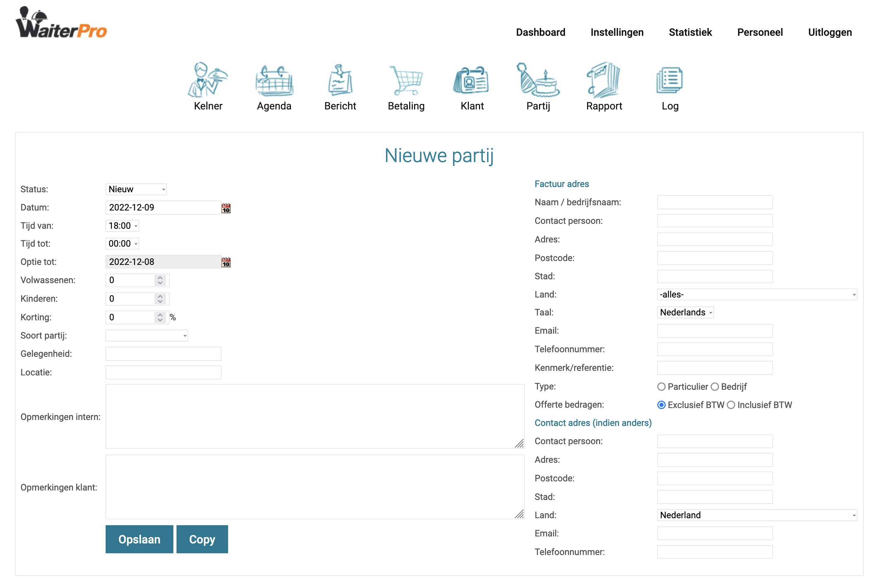Select the Particulier radio button

(x=661, y=387)
